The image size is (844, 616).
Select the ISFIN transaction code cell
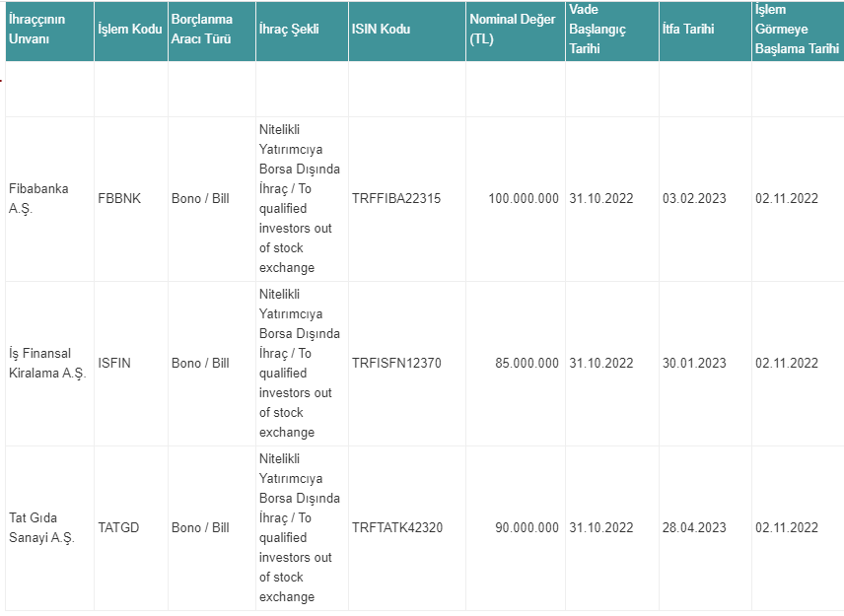tap(131, 363)
